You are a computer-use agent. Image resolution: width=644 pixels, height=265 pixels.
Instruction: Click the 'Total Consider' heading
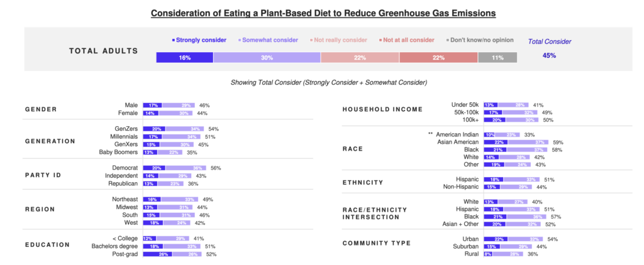click(550, 41)
